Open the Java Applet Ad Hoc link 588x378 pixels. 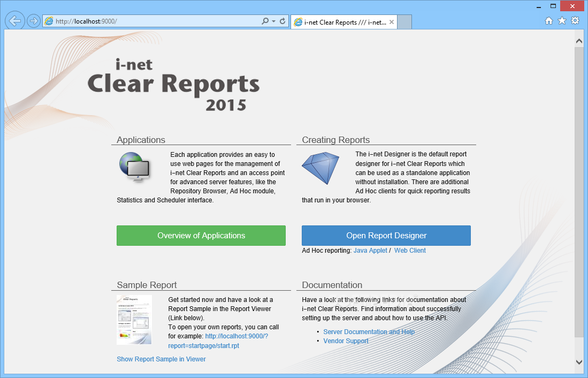[370, 251]
